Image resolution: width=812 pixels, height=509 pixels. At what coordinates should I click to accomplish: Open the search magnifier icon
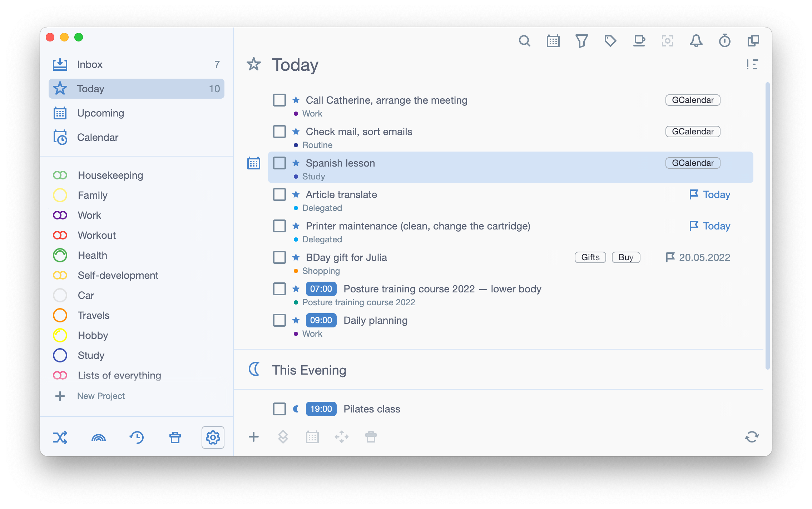[524, 41]
